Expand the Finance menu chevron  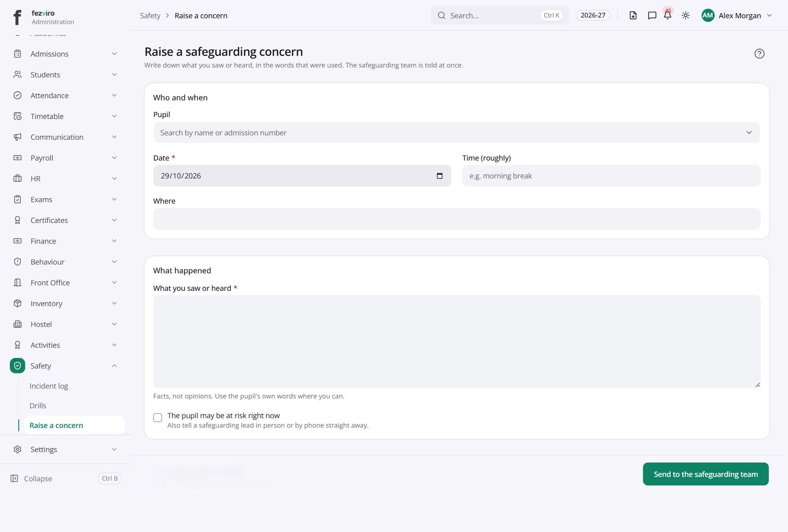coord(114,241)
